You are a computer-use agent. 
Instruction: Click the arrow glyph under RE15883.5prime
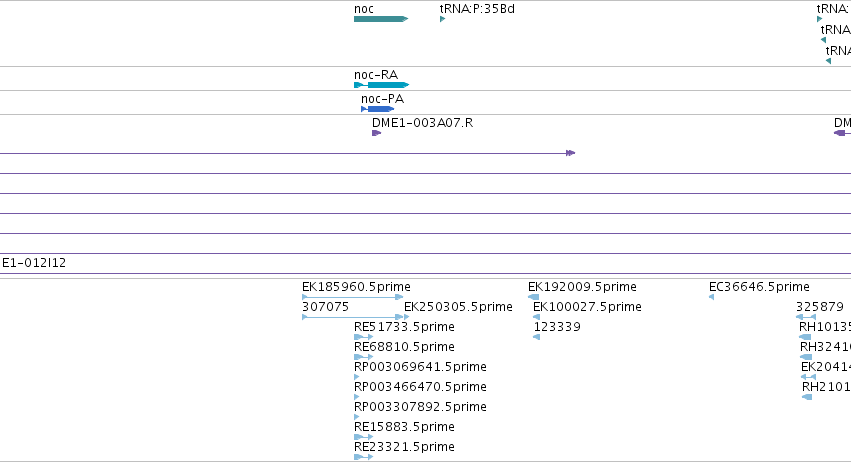pyautogui.click(x=363, y=437)
